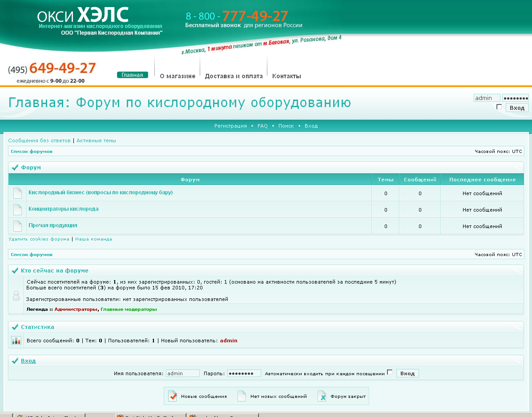Click the page icon next to "Прочая продукция"
The width and height of the screenshot is (532, 417).
tap(16, 225)
